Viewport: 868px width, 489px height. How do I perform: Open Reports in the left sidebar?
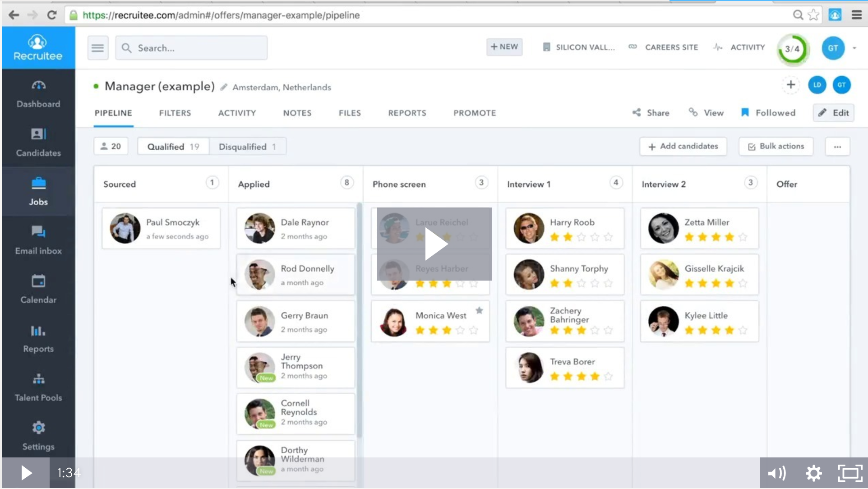click(38, 338)
